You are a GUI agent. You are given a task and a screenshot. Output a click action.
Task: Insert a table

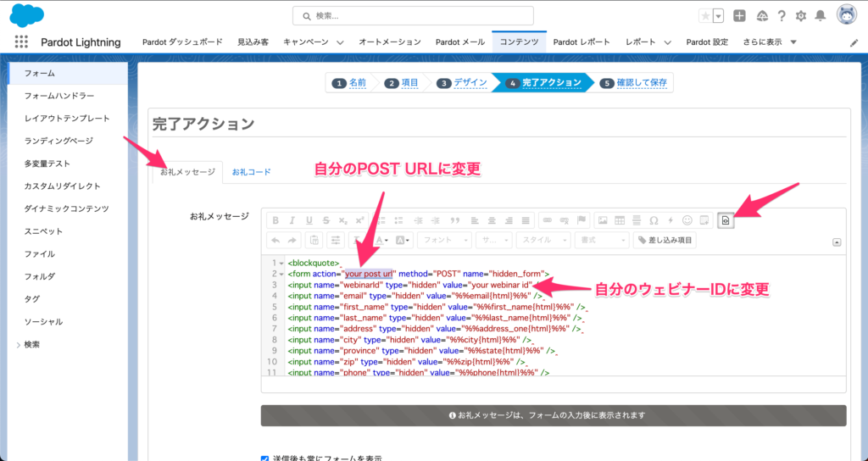pos(620,220)
